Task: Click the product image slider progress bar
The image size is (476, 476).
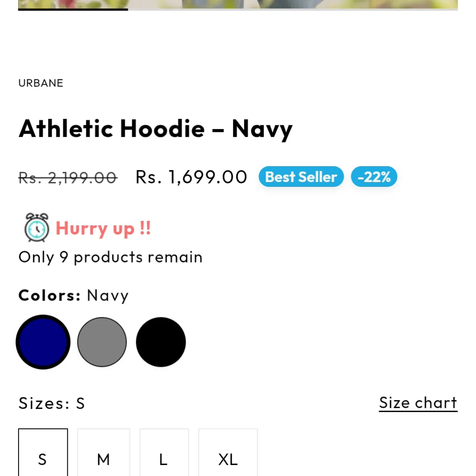Action: click(x=238, y=9)
